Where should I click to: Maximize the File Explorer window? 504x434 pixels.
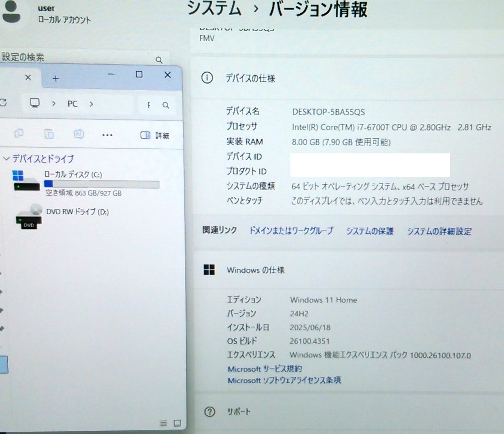(x=139, y=75)
